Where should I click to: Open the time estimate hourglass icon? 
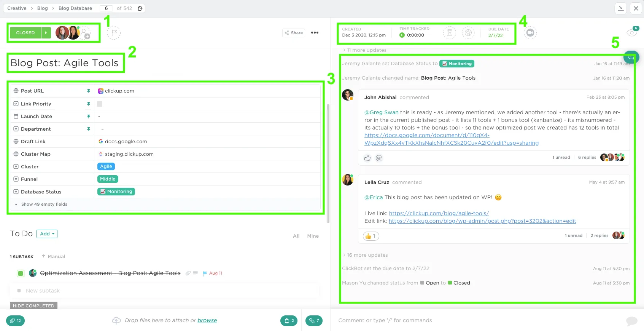449,33
